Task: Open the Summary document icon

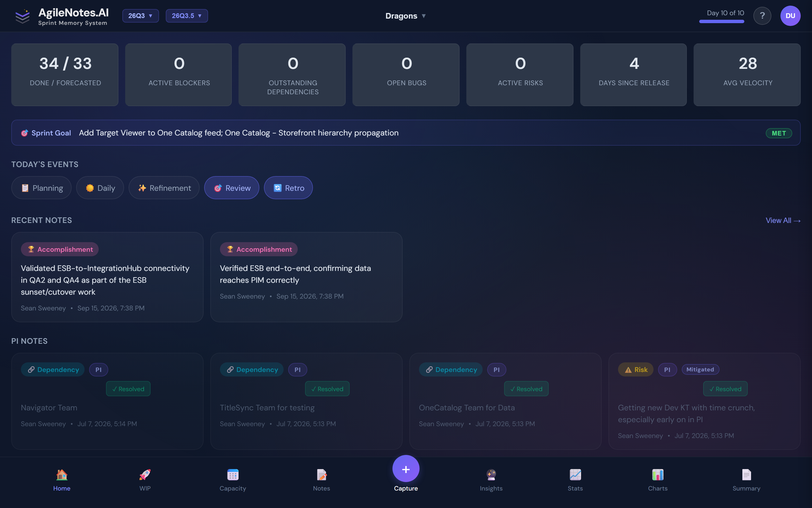Action: click(746, 475)
